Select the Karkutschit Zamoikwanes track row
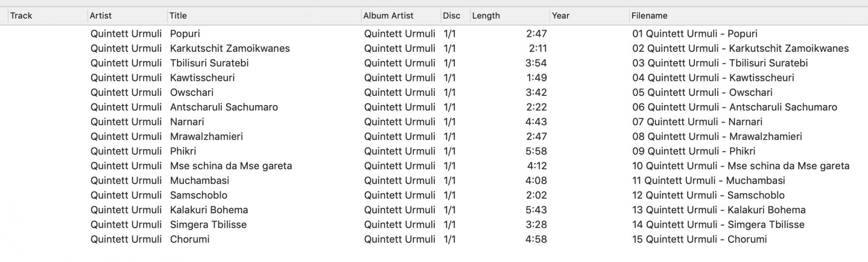The image size is (868, 262). pyautogui.click(x=230, y=48)
